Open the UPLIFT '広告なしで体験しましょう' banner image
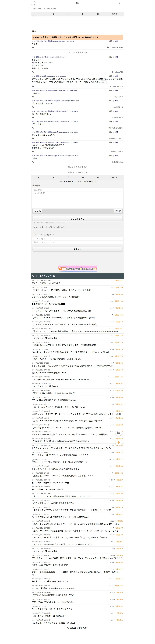The image size is (155, 644). pyautogui.click(x=77, y=268)
